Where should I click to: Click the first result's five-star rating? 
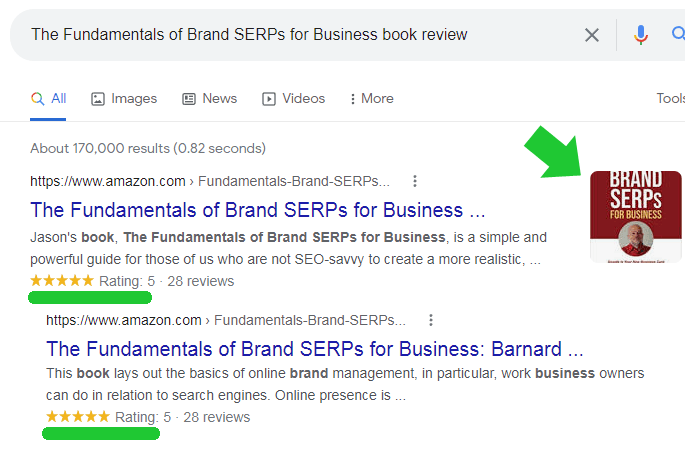tap(63, 281)
